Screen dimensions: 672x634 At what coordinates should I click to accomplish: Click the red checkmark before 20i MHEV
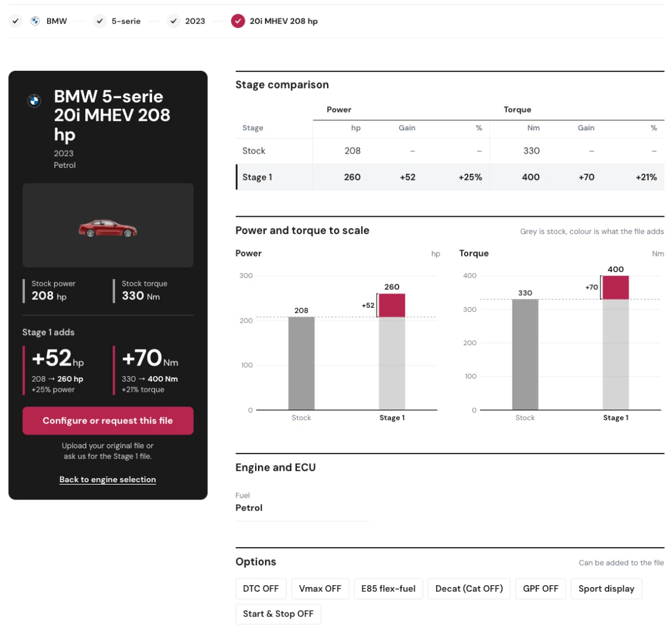click(x=238, y=21)
